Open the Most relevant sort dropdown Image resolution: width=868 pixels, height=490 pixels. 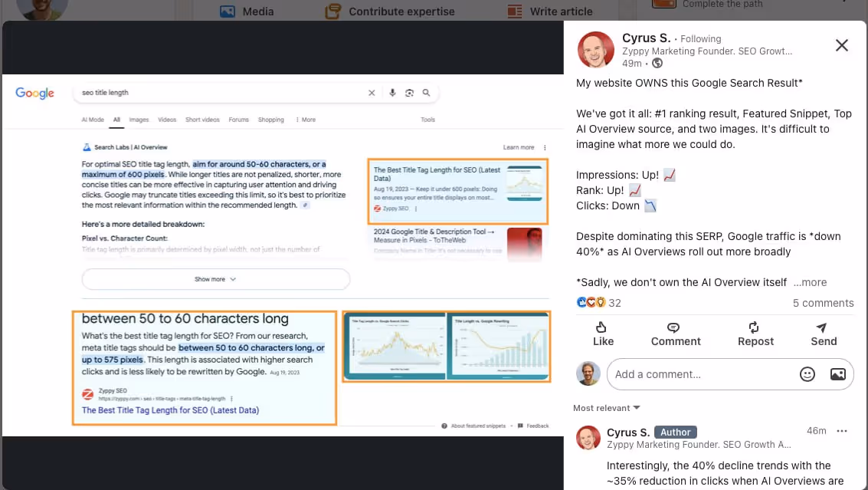pos(606,408)
